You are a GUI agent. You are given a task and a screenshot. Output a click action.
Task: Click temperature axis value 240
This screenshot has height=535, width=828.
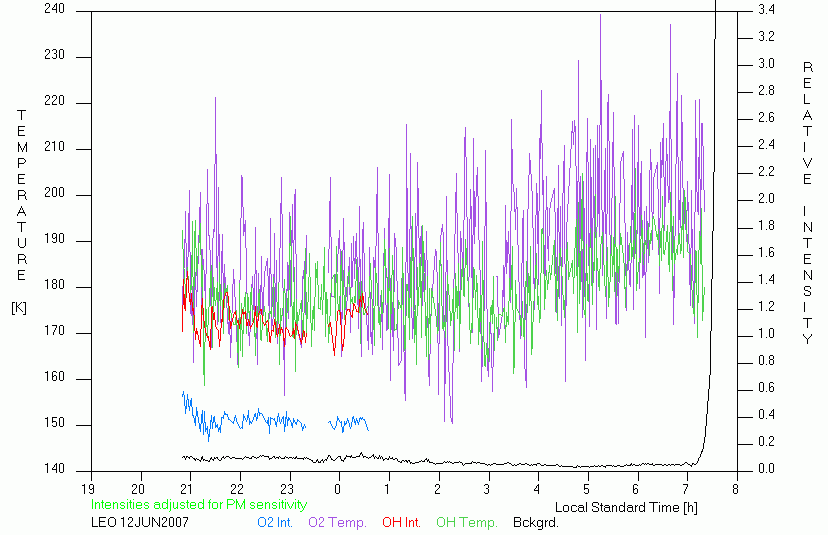54,9
